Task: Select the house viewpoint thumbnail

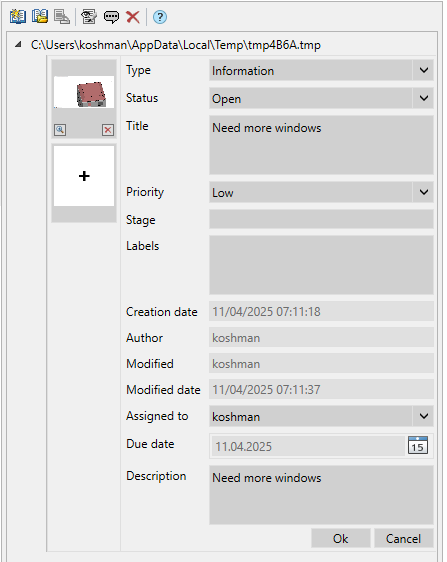Action: (x=84, y=92)
